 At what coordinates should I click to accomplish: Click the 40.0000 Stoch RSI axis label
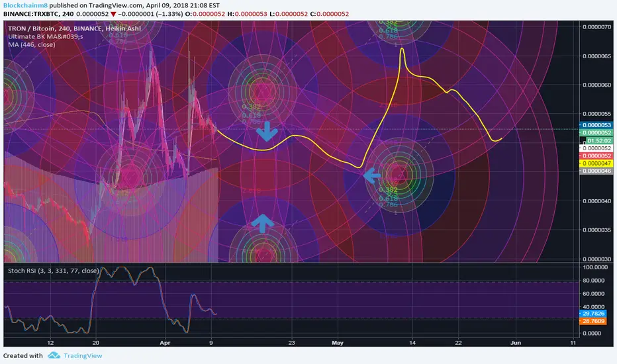(x=595, y=307)
